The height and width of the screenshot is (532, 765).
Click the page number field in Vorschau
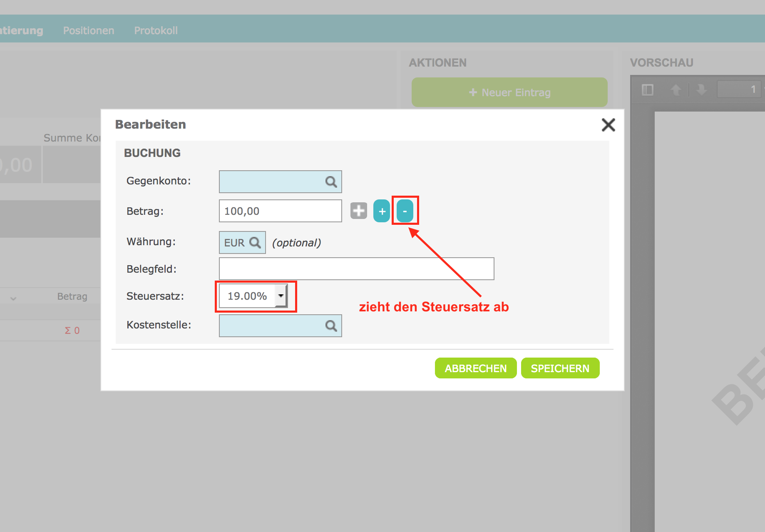tap(739, 90)
